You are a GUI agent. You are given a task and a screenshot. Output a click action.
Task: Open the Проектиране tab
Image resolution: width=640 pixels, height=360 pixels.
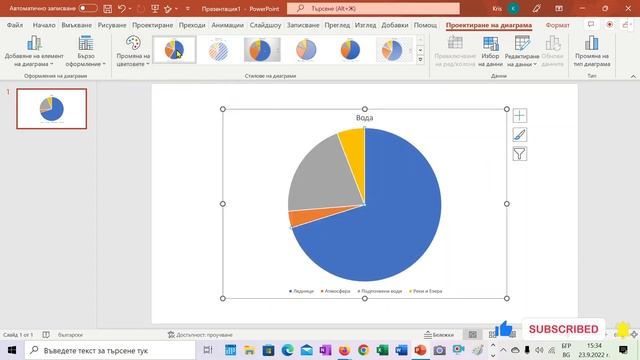pyautogui.click(x=152, y=25)
